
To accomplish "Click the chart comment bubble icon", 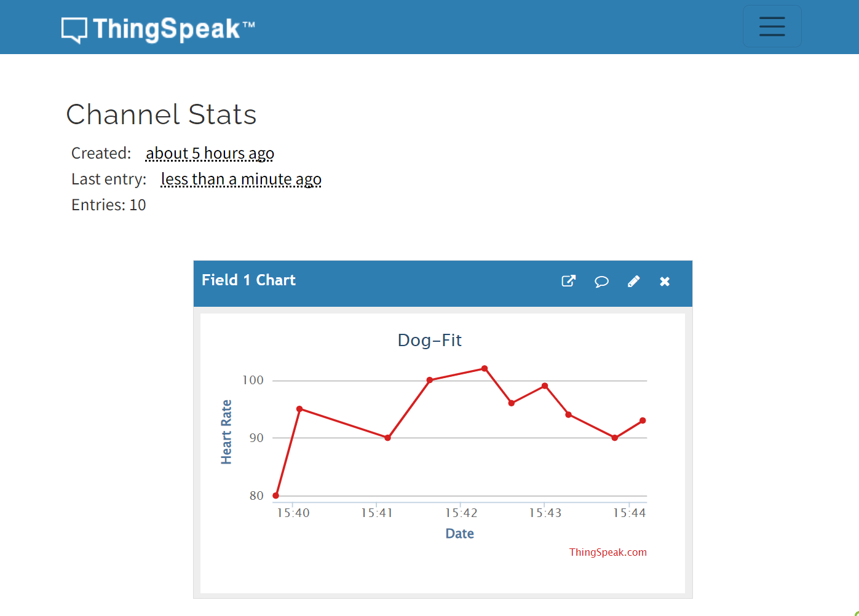I will [601, 282].
